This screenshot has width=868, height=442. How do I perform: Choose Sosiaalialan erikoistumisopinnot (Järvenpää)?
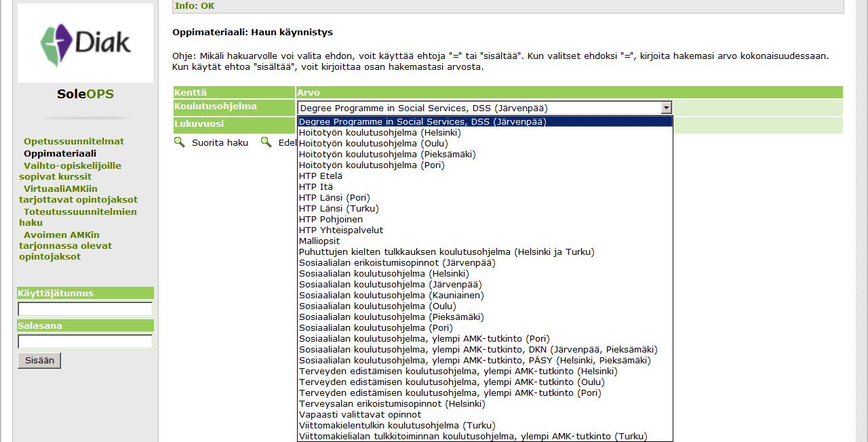(x=485, y=263)
